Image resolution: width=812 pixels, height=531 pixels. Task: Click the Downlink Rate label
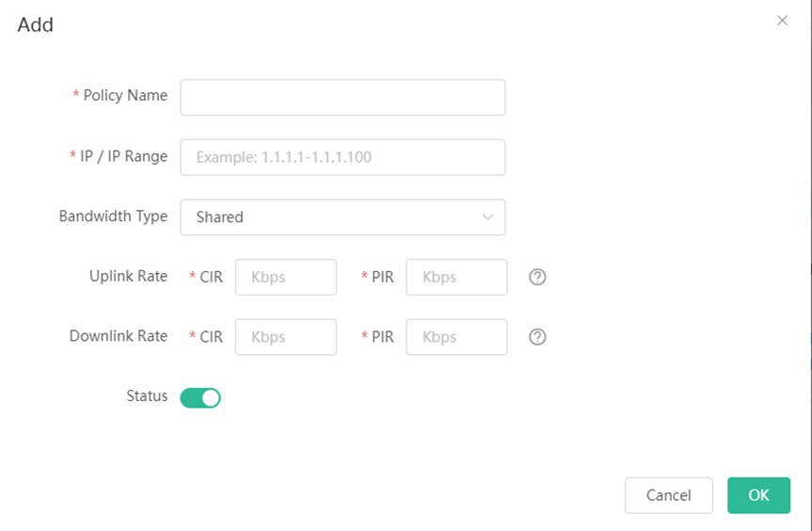119,336
